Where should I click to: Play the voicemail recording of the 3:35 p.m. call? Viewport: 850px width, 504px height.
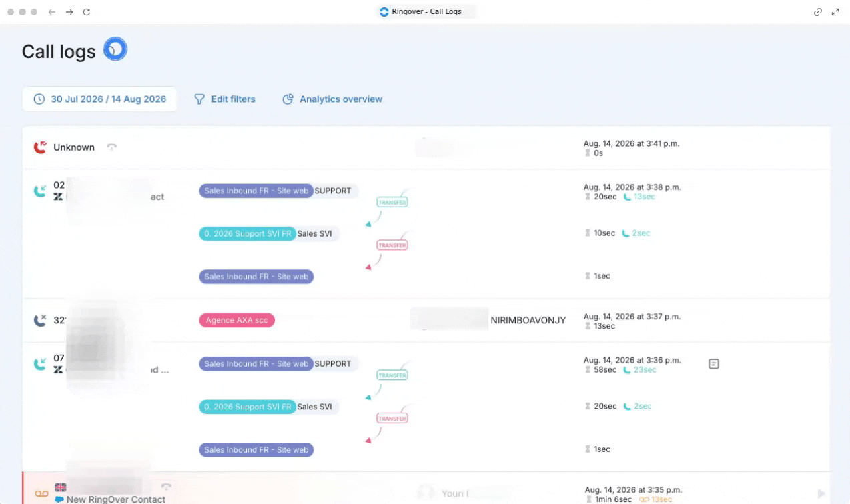click(821, 493)
